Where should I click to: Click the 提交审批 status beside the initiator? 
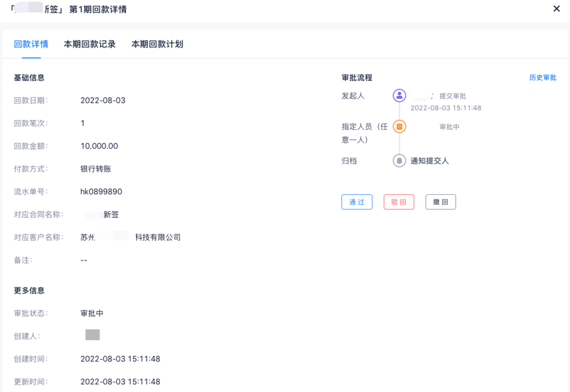[x=453, y=96]
